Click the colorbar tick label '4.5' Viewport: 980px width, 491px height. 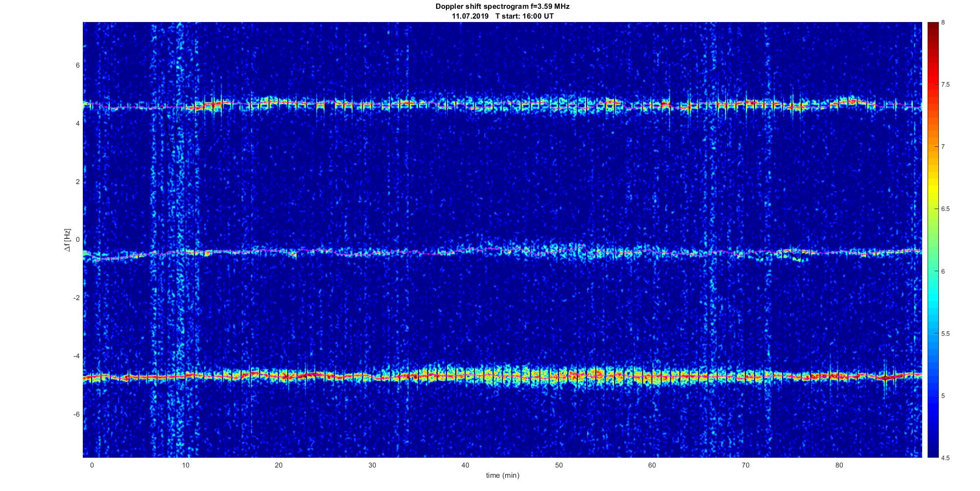[x=946, y=458]
